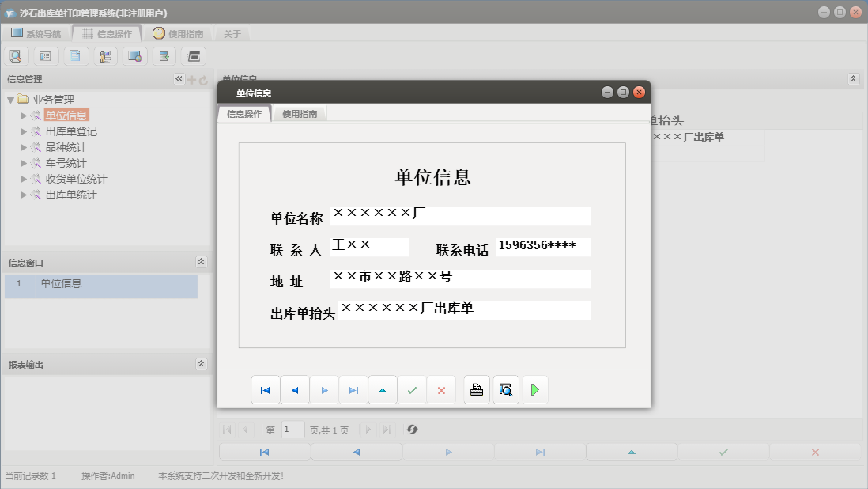Collapse the 信息管理 panel with the double chevron
This screenshot has height=489, width=868.
178,78
